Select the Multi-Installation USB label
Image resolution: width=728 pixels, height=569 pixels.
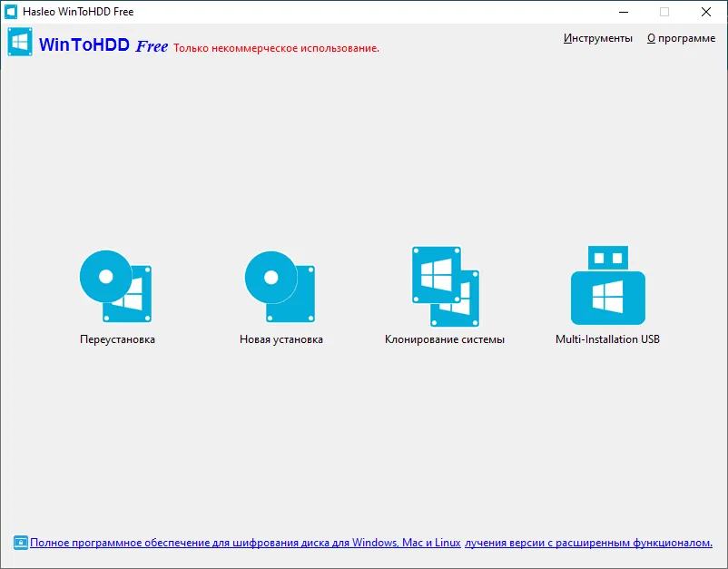click(x=607, y=339)
